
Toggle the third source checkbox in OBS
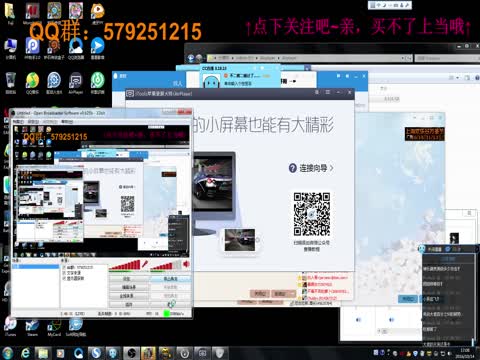[64, 278]
